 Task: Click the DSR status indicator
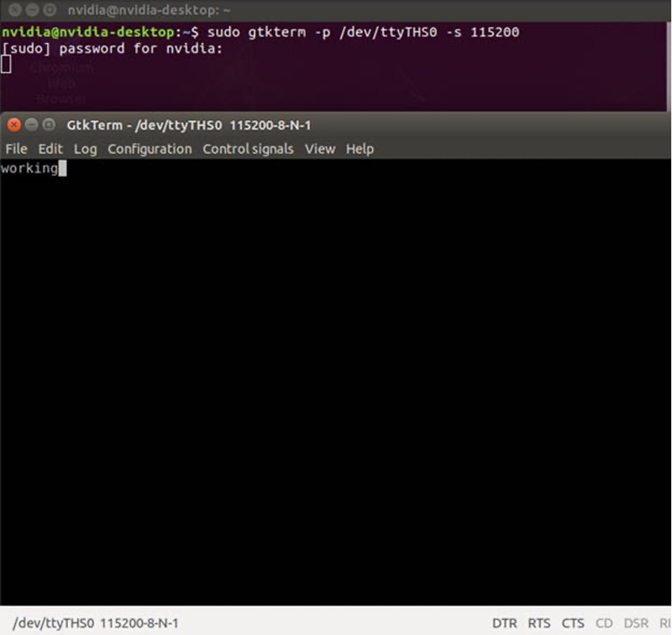pyautogui.click(x=635, y=623)
